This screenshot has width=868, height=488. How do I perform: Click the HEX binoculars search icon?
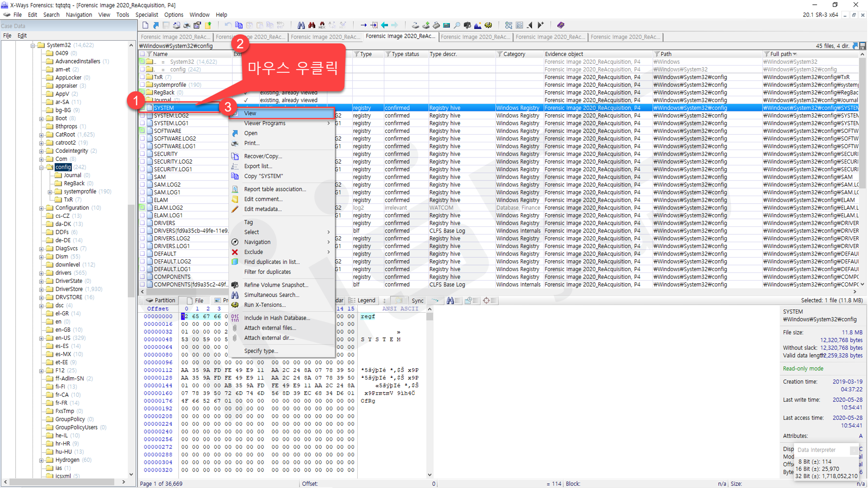click(322, 25)
